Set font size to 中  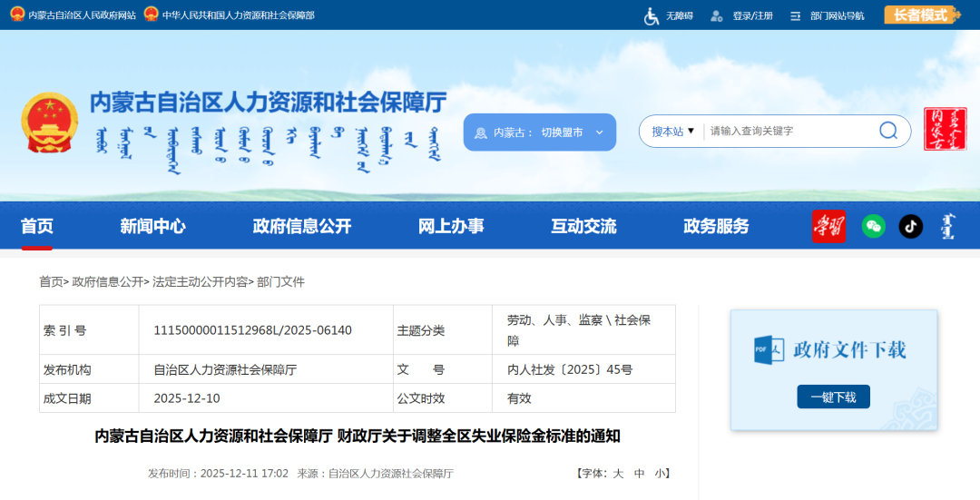[640, 474]
